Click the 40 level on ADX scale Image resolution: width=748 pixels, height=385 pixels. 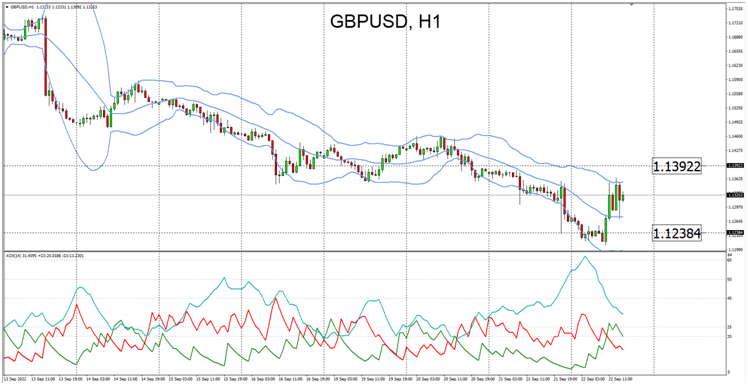coord(730,298)
